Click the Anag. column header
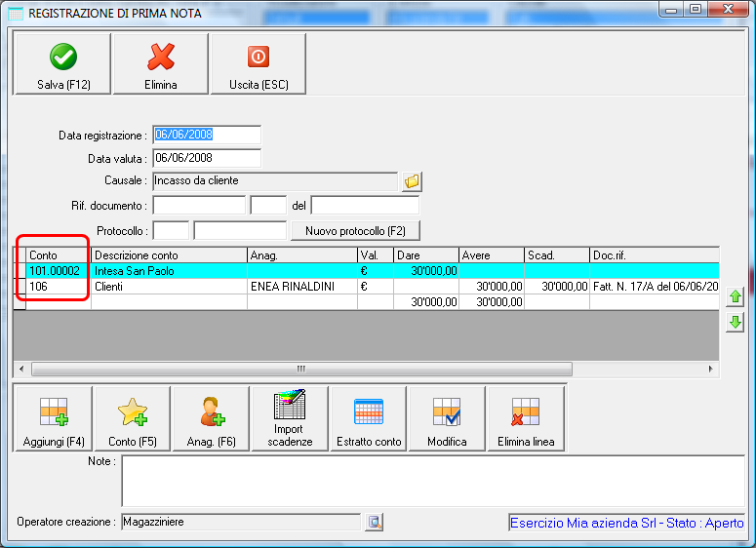756x548 pixels. pyautogui.click(x=302, y=255)
